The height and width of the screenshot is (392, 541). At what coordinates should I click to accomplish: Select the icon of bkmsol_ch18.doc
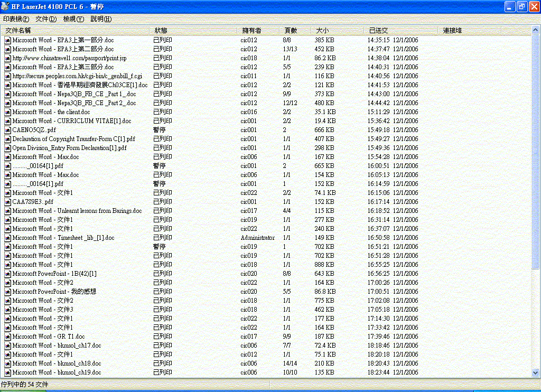pyautogui.click(x=7, y=363)
